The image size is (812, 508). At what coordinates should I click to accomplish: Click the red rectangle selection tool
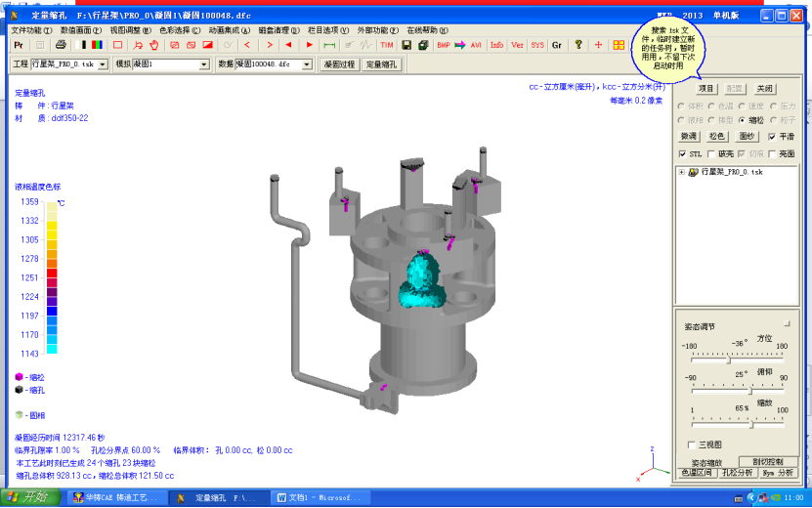pyautogui.click(x=117, y=45)
